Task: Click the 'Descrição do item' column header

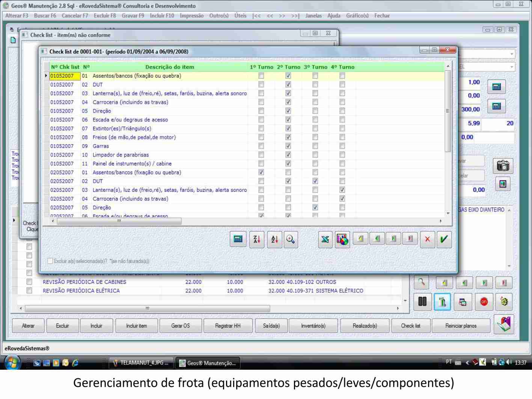Action: click(x=170, y=67)
